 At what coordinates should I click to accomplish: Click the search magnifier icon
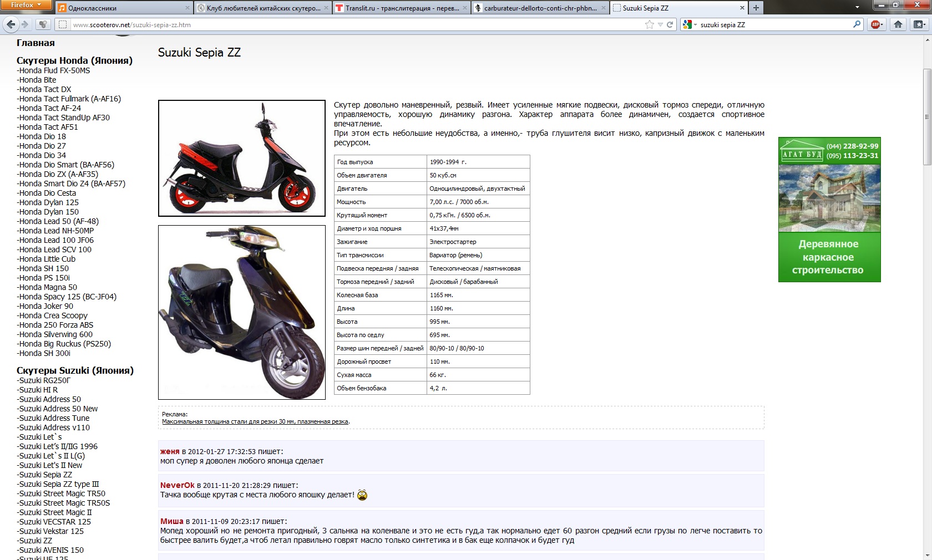(x=857, y=24)
